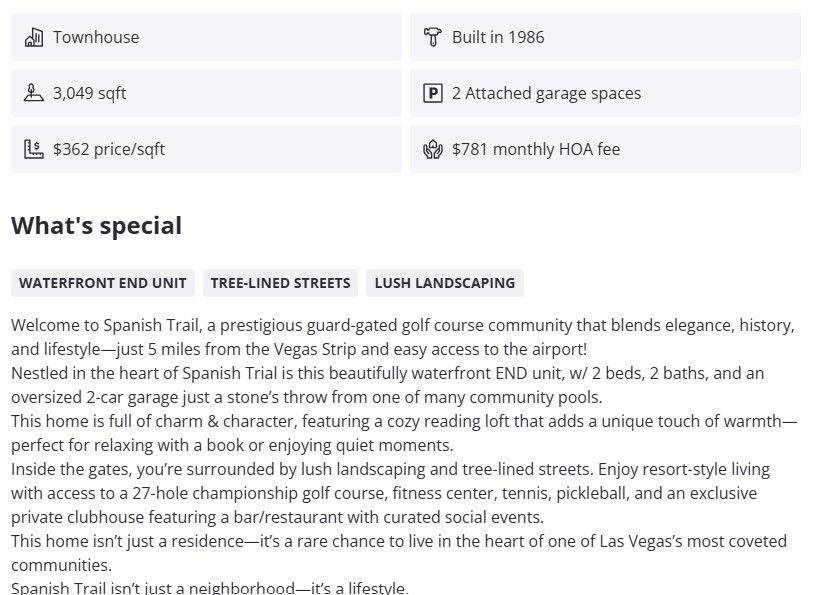825x595 pixels.
Task: Click the hammer icon beside Built in 1986
Action: coord(433,37)
